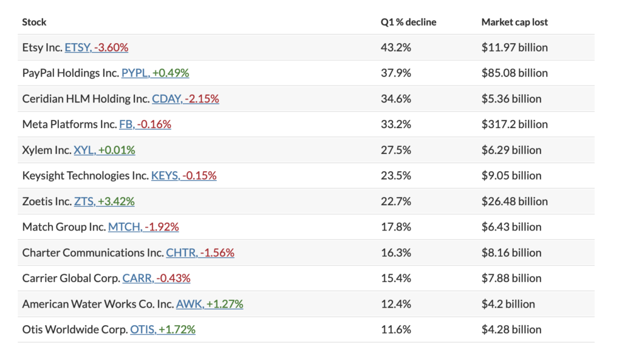The width and height of the screenshot is (622, 364).
Task: Click the Market cap lost header
Action: coord(514,22)
